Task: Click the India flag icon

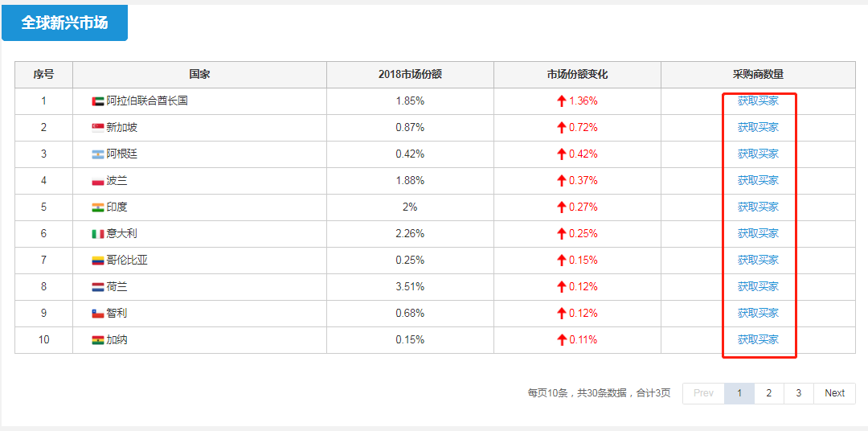Action: 98,207
